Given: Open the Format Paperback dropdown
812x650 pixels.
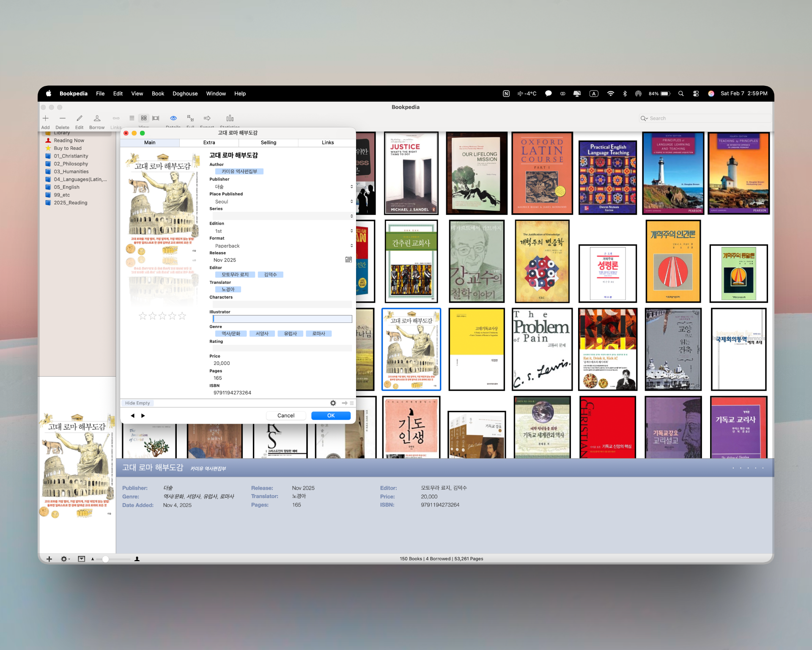Looking at the screenshot, I should (x=351, y=246).
